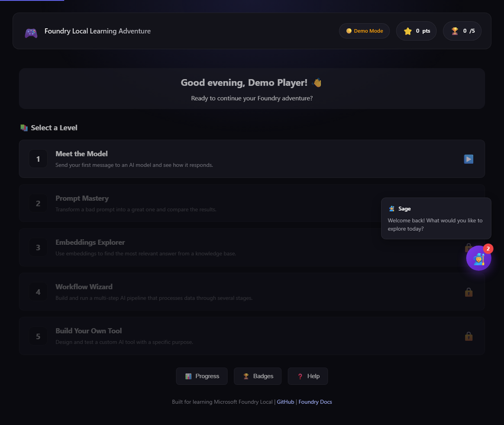Viewport: 504px width, 425px height.
Task: Click the Demo Mode pill
Action: (x=364, y=31)
